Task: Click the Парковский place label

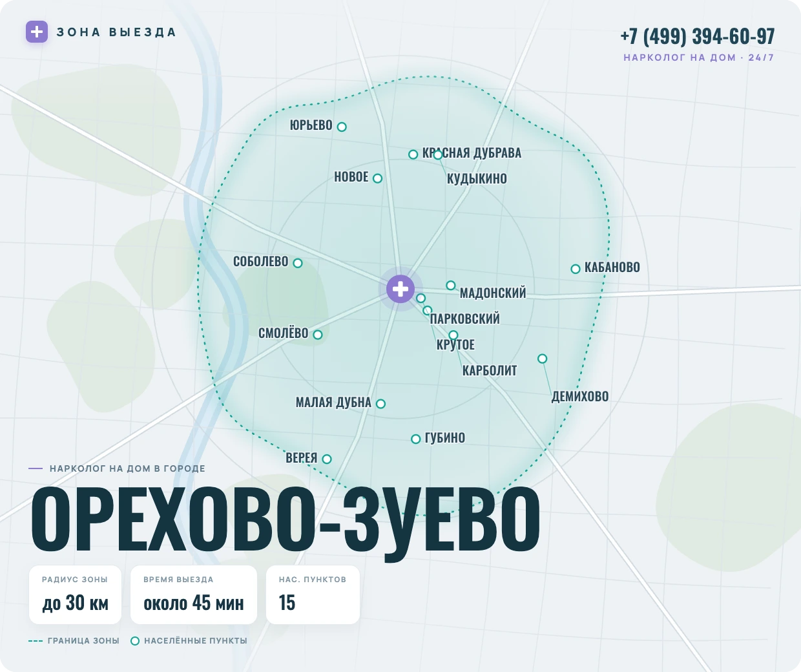Action: 465,319
